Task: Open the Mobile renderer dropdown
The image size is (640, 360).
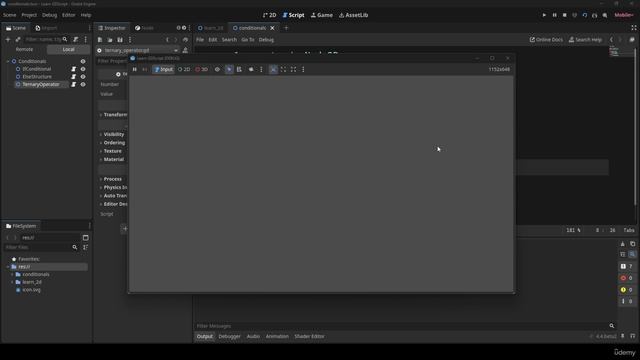Action: point(624,15)
